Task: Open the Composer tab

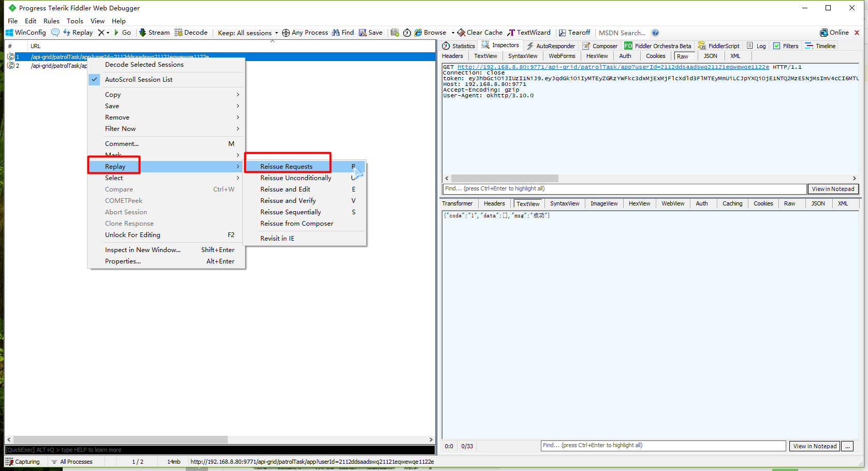Action: click(x=600, y=46)
